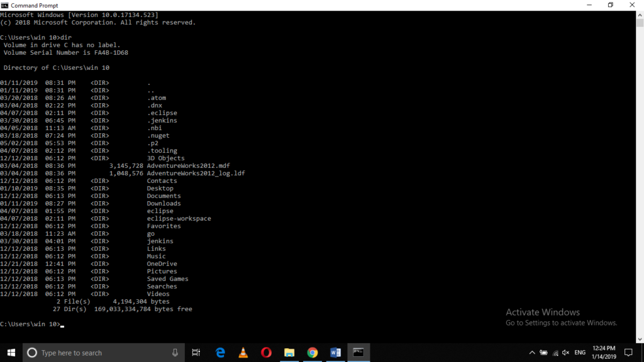Launch Microsoft Edge from the taskbar

pyautogui.click(x=219, y=353)
